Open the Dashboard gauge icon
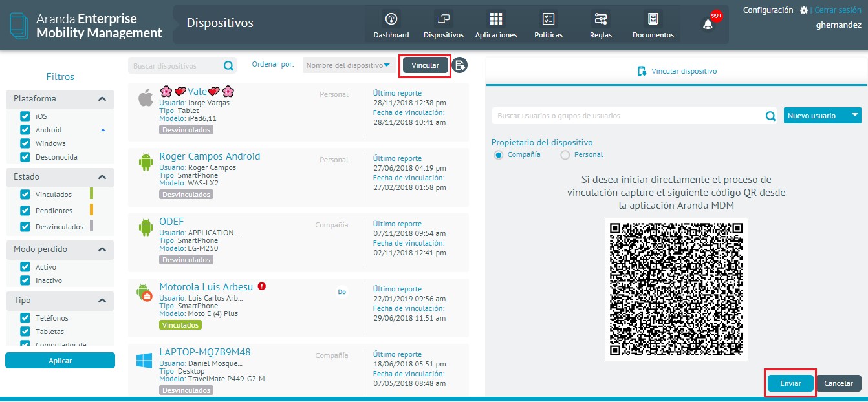Screen dimensions: 868x402 click(x=391, y=19)
